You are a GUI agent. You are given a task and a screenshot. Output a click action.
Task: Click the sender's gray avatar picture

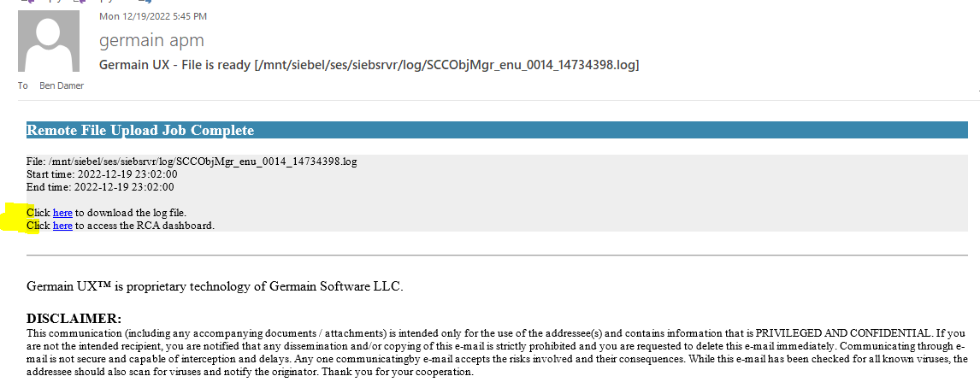pyautogui.click(x=49, y=41)
